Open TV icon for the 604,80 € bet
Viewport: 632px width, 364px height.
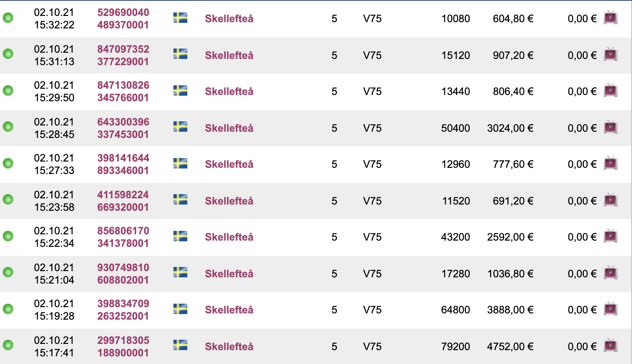coord(610,18)
